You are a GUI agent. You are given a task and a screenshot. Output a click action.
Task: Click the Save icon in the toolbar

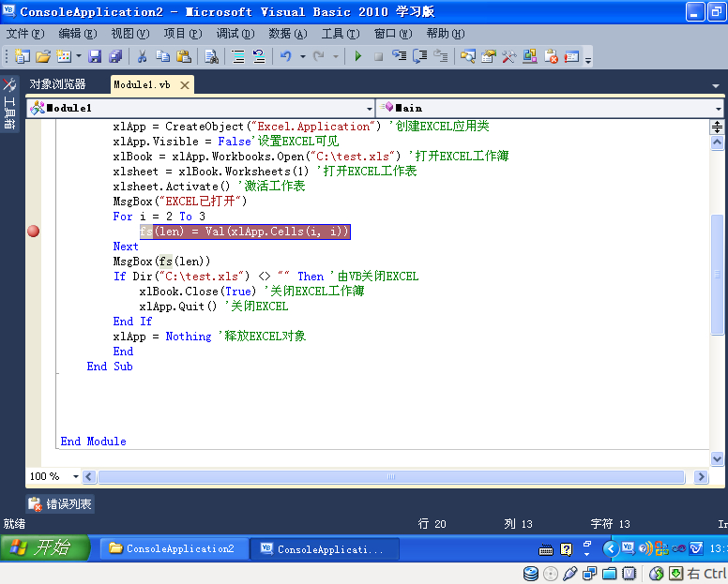tap(95, 57)
